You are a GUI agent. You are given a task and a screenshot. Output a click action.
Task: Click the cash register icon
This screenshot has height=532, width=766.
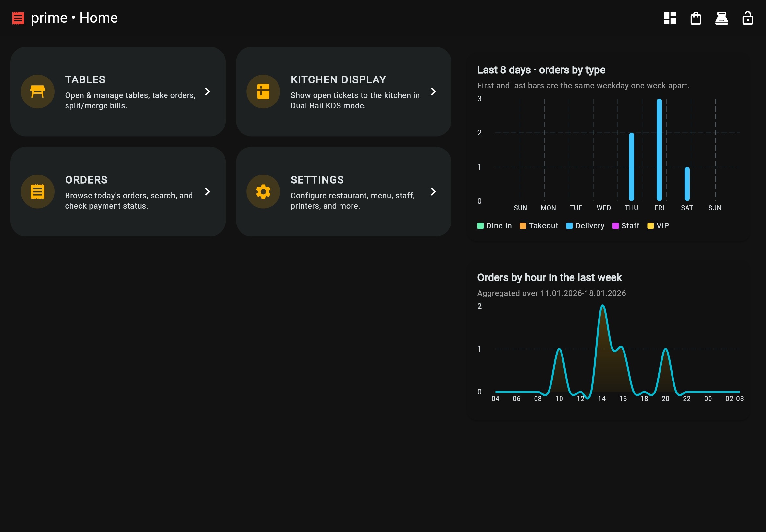point(722,18)
